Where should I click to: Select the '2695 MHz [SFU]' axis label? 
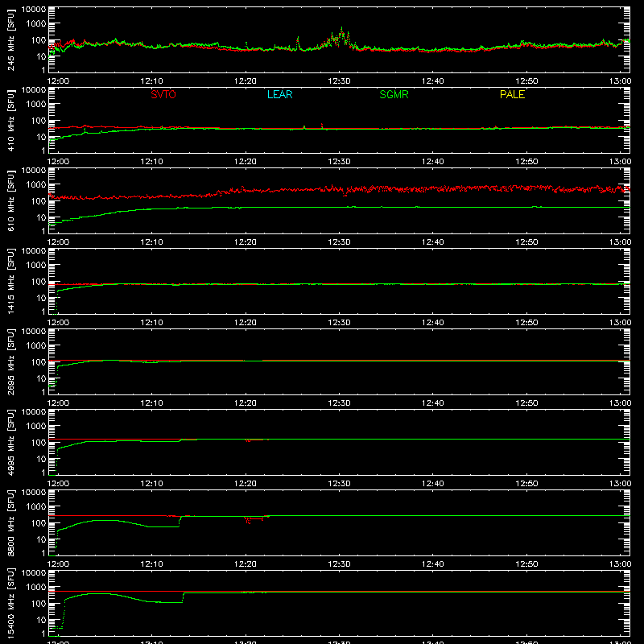(x=10, y=361)
